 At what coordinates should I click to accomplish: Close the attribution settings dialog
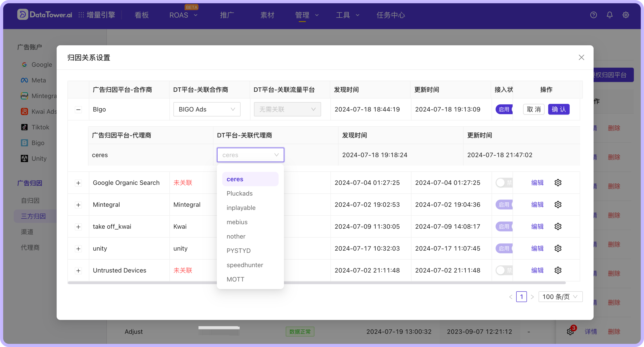(x=581, y=57)
